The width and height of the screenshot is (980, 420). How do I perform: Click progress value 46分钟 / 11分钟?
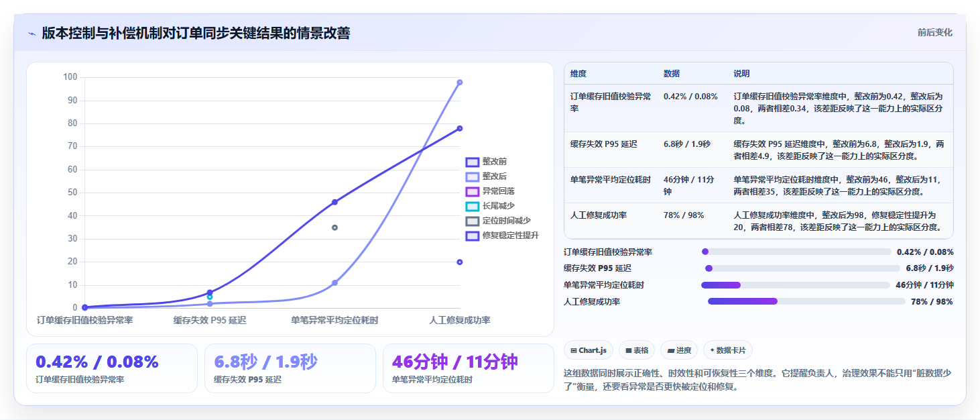925,285
